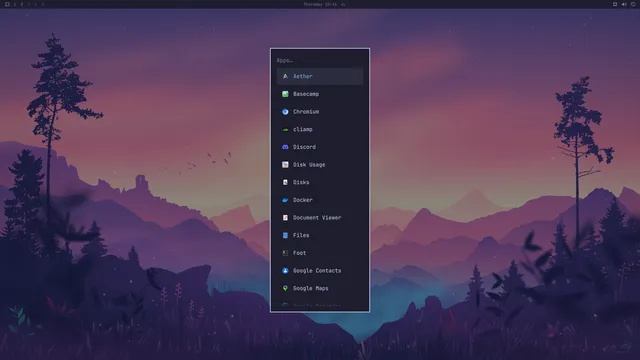Launch Docker via its whale icon
The height and width of the screenshot is (360, 640).
(x=285, y=200)
